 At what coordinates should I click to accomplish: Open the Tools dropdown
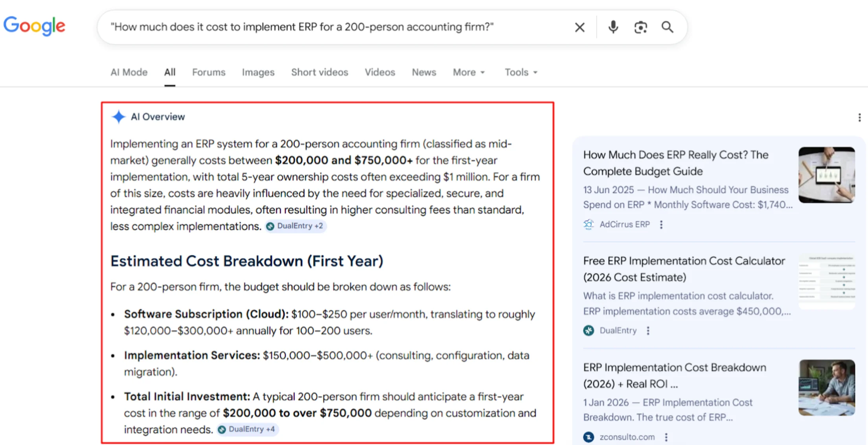tap(520, 72)
